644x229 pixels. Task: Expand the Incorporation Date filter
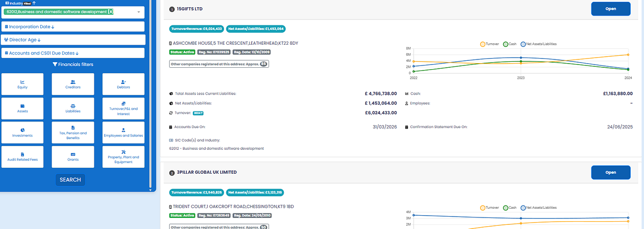coord(73,27)
